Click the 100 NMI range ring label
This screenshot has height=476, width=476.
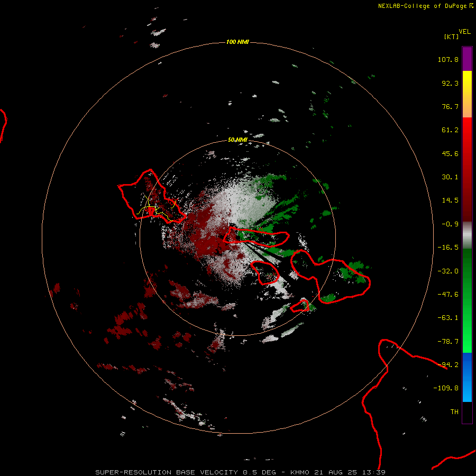pyautogui.click(x=237, y=42)
